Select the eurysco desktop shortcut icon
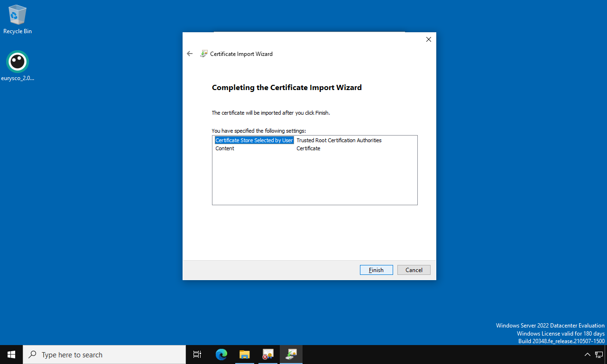607x364 pixels. point(18,62)
